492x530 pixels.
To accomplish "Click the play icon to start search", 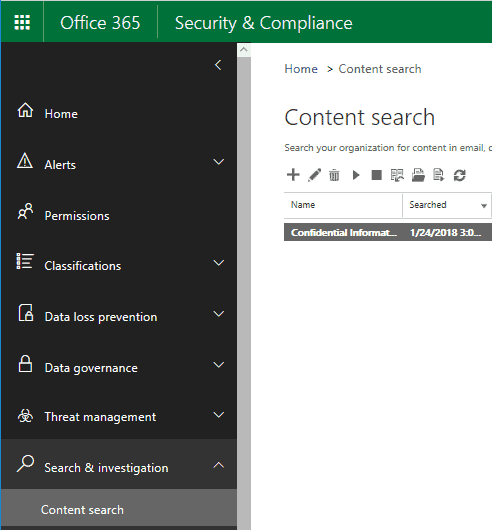I will point(356,175).
